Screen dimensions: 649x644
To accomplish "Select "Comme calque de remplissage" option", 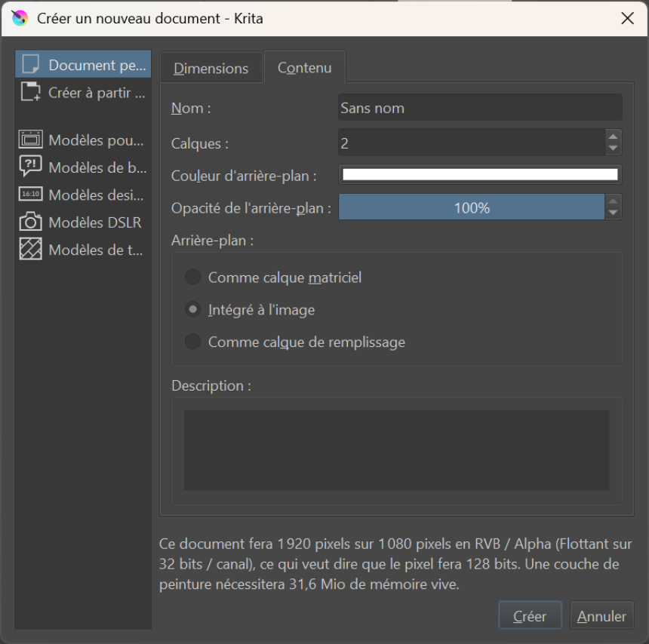I will point(193,342).
